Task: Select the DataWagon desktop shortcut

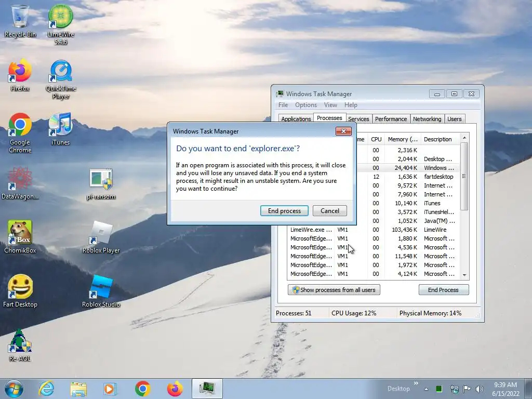Action: pyautogui.click(x=20, y=183)
